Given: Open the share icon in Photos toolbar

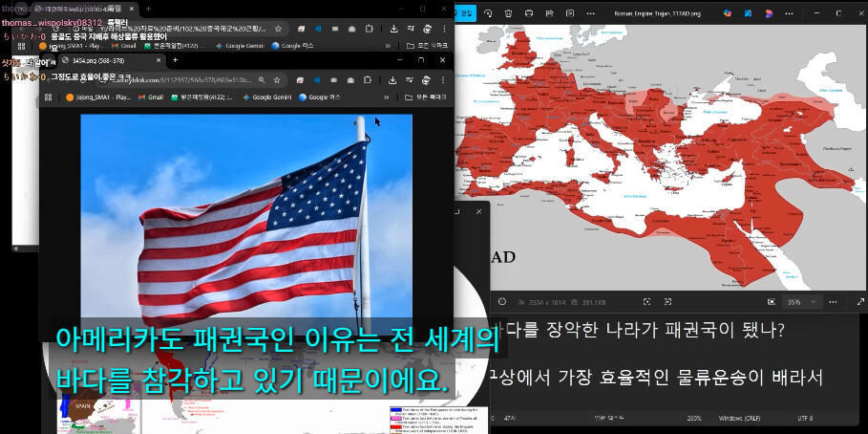Looking at the screenshot, I should (x=549, y=13).
